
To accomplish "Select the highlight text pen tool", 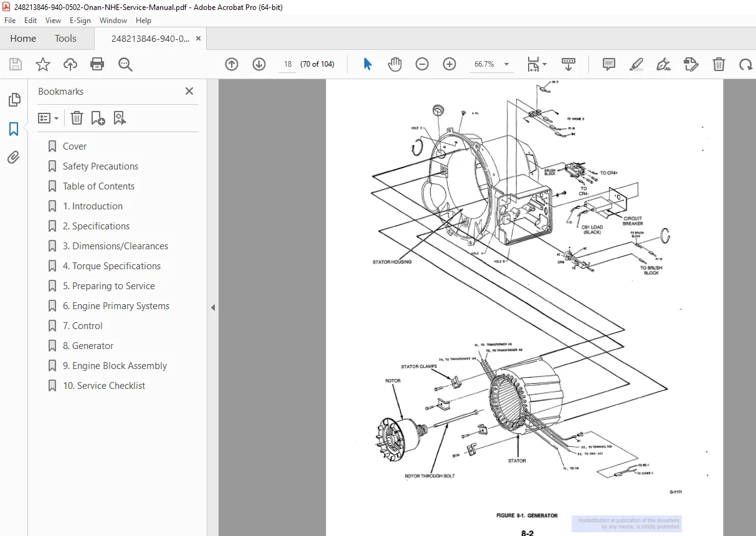I will point(636,64).
